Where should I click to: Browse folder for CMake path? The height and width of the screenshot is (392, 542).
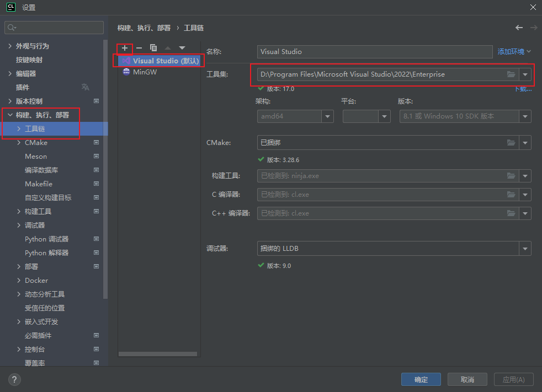511,143
